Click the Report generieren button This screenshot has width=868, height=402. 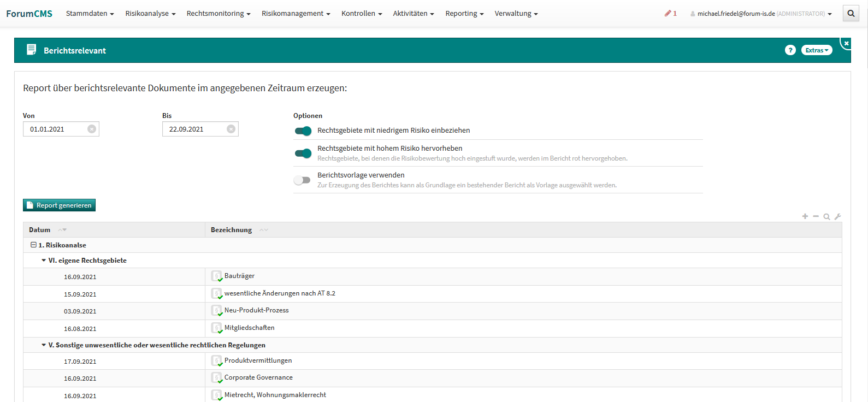59,205
